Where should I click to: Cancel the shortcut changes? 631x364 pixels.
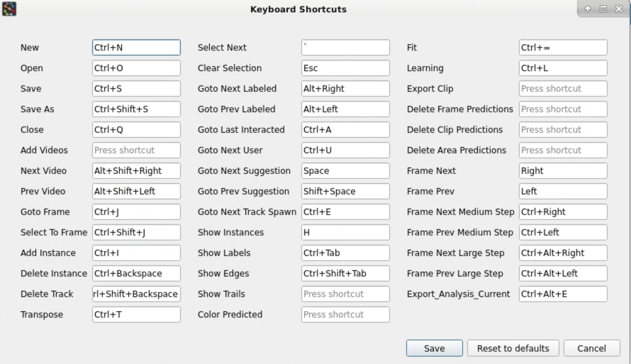[592, 348]
